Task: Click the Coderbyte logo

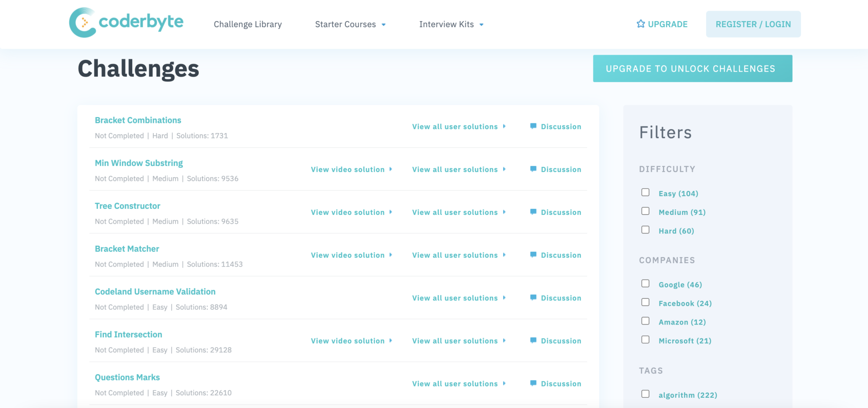Action: [x=126, y=23]
